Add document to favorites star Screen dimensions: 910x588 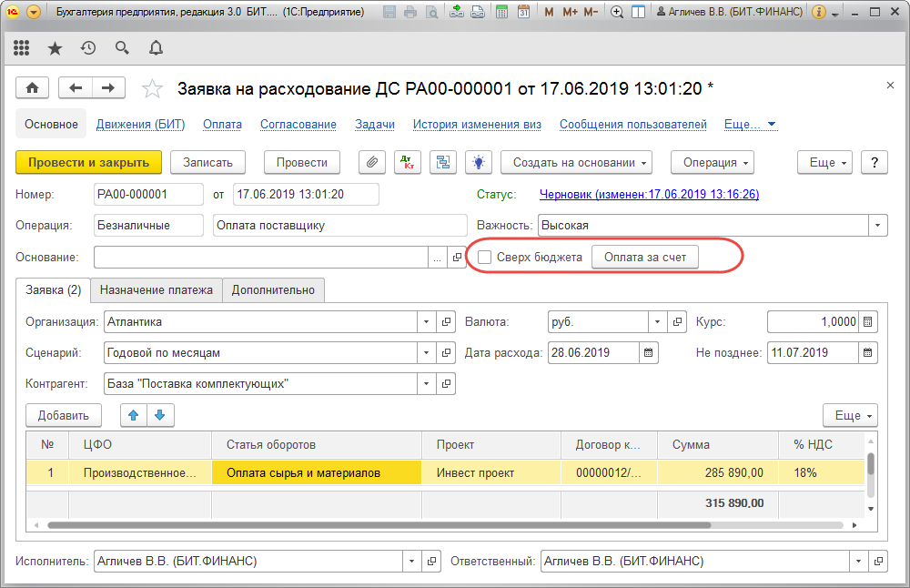(x=153, y=88)
